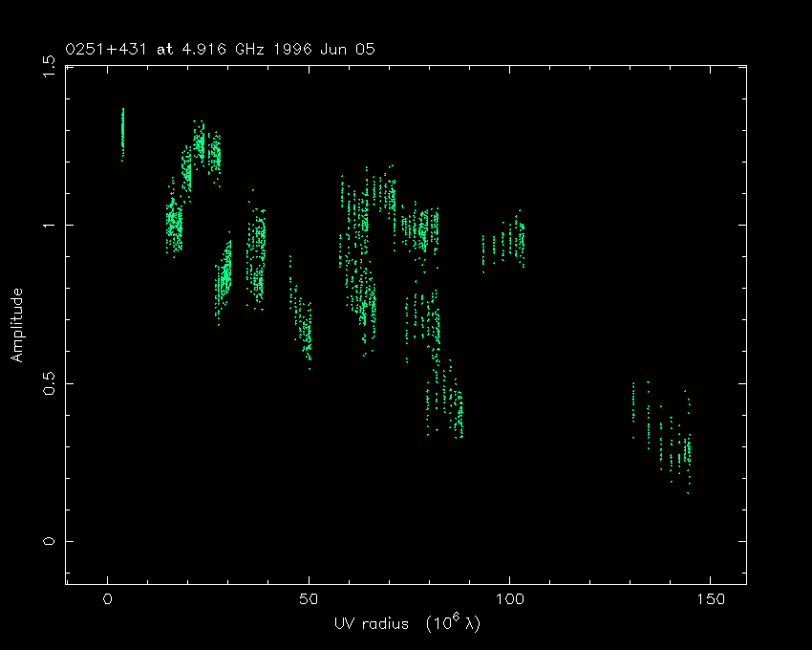The width and height of the screenshot is (812, 650).
Task: Click the x-axis tick label '50'
Action: (x=309, y=599)
